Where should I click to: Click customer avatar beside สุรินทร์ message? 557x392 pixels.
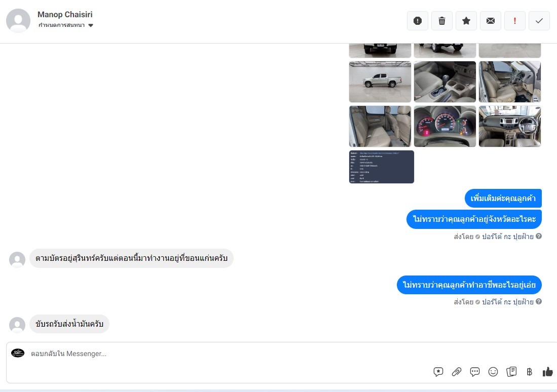coord(17,259)
